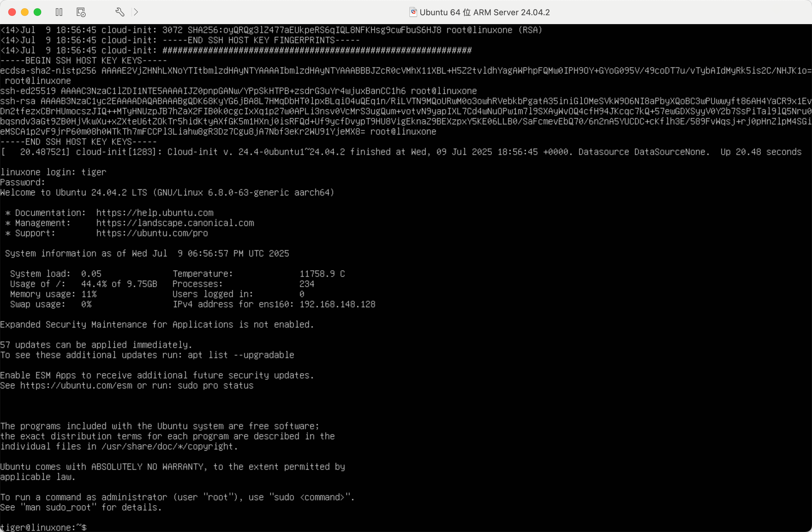
Task: Maximize the window with green button
Action: click(x=37, y=12)
